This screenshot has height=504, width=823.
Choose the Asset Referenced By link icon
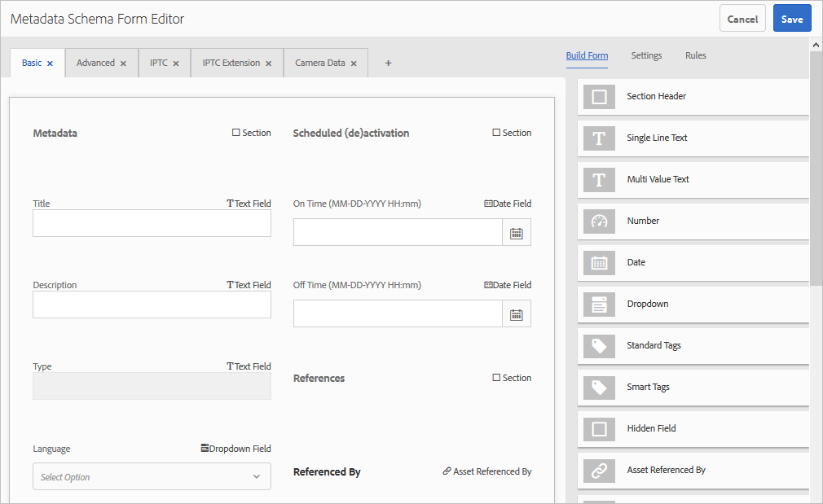pyautogui.click(x=599, y=470)
